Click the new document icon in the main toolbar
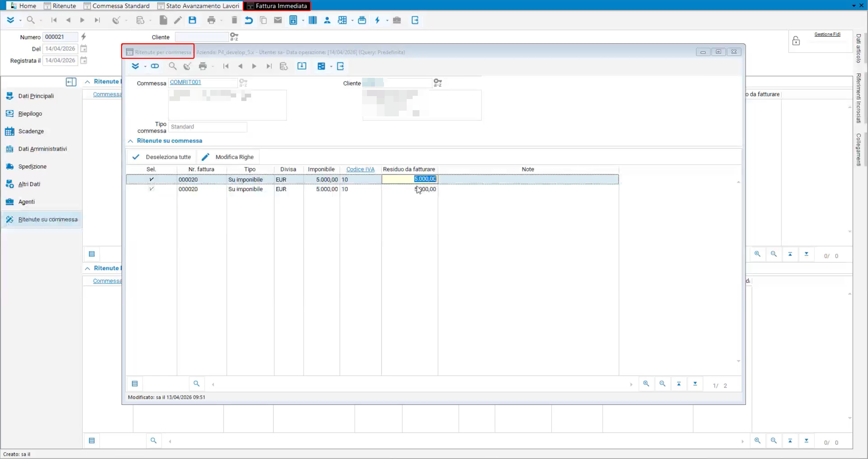 click(x=163, y=20)
